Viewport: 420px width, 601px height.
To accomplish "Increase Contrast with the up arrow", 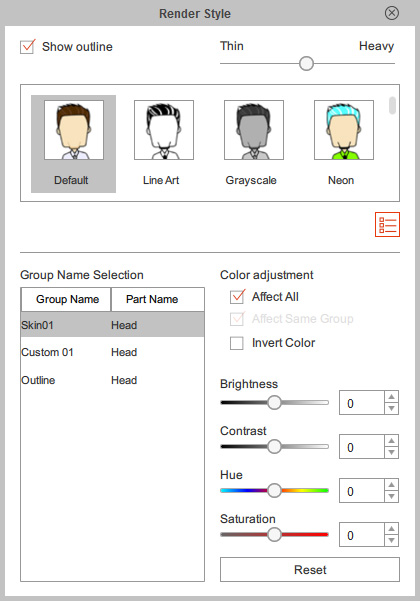I will pyautogui.click(x=391, y=441).
